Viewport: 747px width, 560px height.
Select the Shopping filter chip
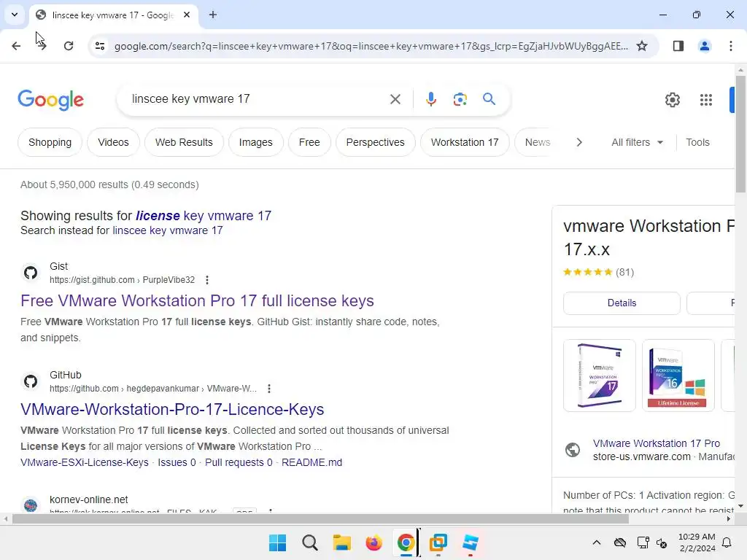pos(50,142)
